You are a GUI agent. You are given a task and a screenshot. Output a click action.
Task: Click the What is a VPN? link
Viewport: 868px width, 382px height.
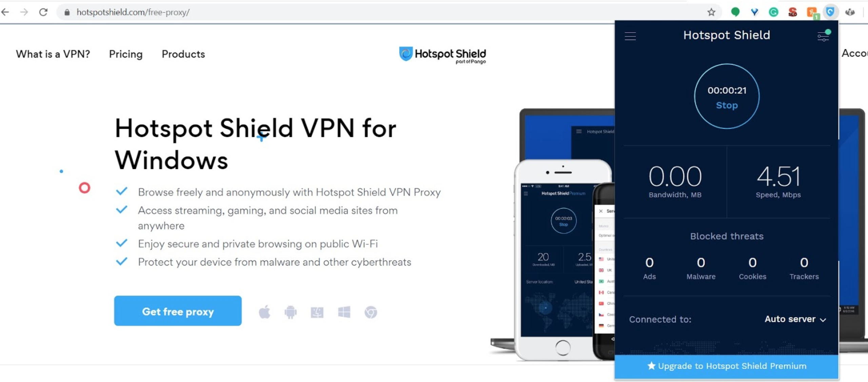tap(53, 54)
